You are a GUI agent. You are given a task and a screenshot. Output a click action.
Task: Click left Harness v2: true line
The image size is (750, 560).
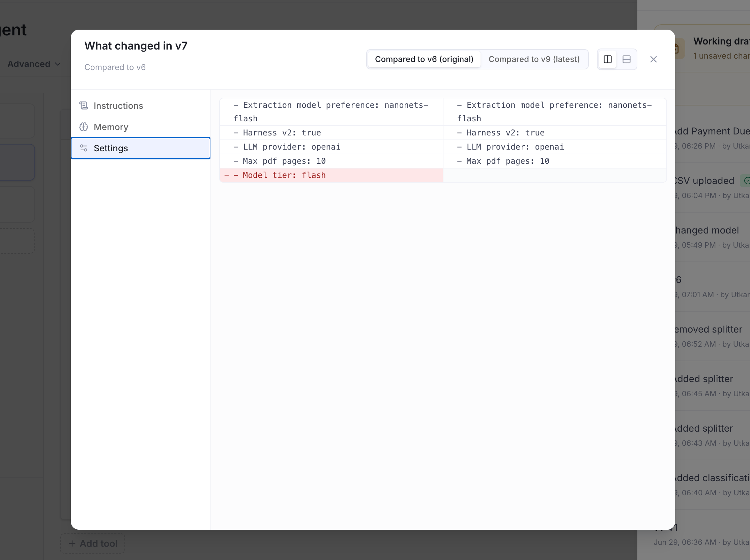(331, 133)
